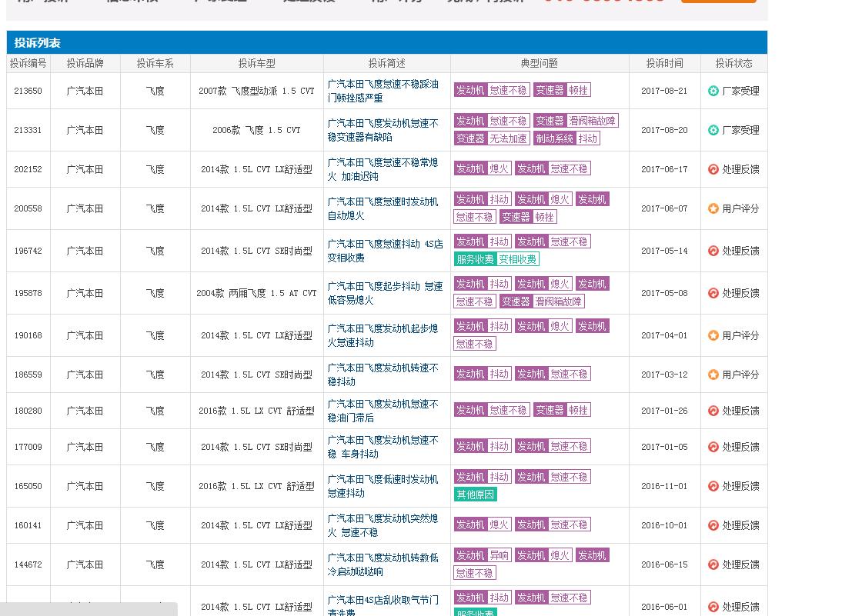
Task: Click 处理反馈 icon for complaint 196742
Action: pos(713,251)
